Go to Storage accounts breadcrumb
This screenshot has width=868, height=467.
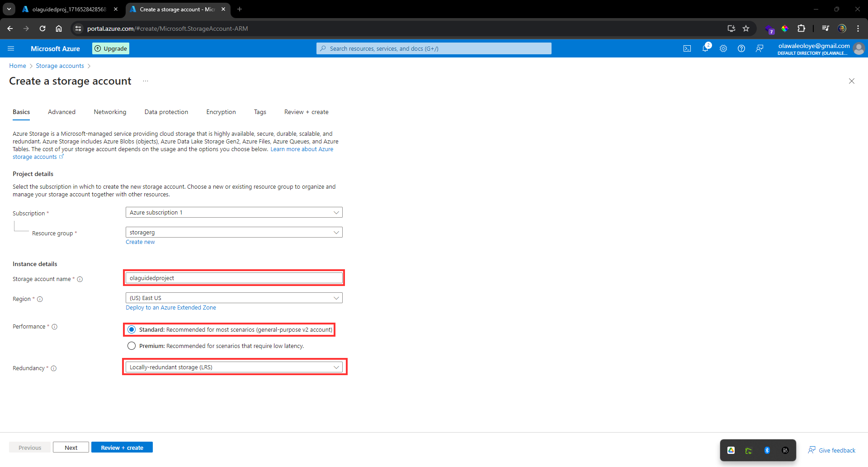[x=60, y=66]
